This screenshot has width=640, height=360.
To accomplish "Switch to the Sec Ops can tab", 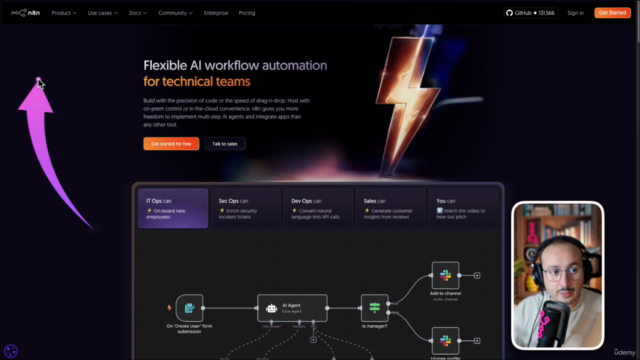I will pyautogui.click(x=245, y=208).
